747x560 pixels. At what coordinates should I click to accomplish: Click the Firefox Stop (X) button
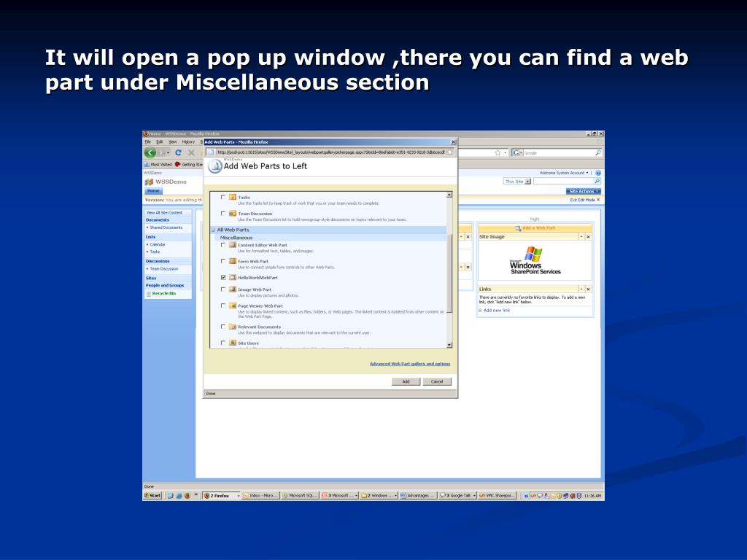[x=191, y=153]
